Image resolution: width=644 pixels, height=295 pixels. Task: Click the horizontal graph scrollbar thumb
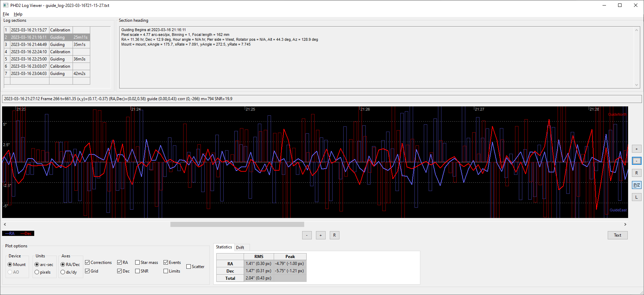click(237, 225)
